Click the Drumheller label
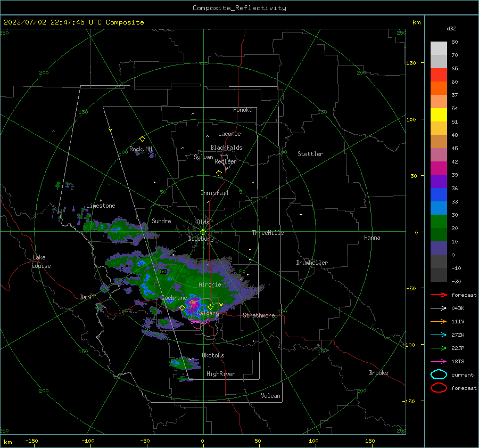The width and height of the screenshot is (479, 448). 312,263
